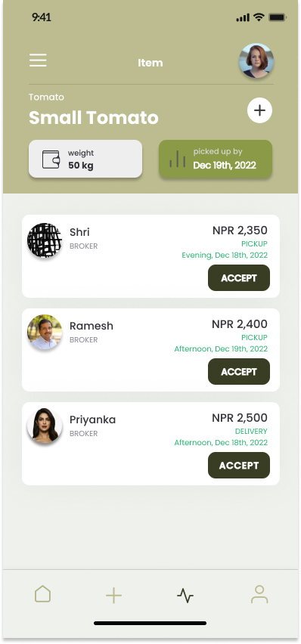This screenshot has width=301, height=644.
Task: Open Shri's broker avatar
Action: pyautogui.click(x=45, y=240)
